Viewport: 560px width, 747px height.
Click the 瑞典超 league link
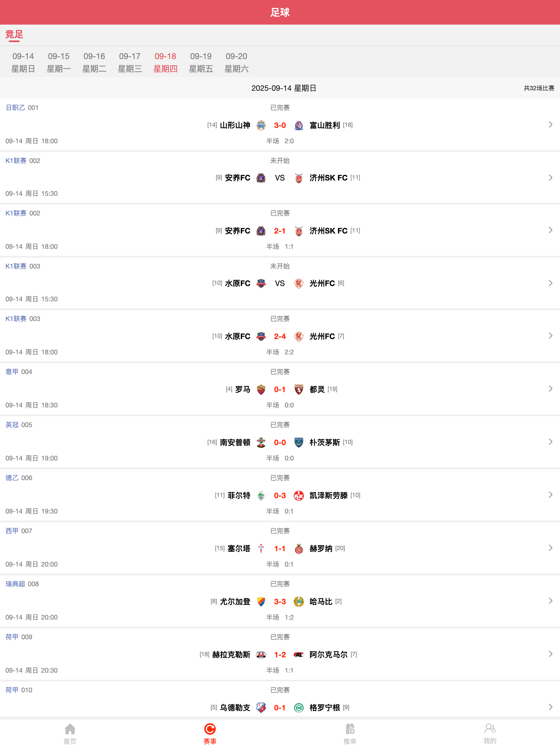point(15,584)
